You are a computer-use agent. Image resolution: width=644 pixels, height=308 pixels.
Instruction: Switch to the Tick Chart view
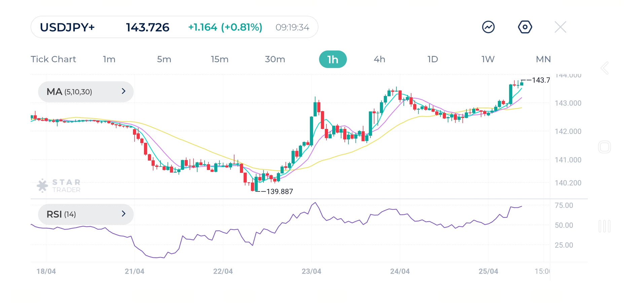point(53,59)
